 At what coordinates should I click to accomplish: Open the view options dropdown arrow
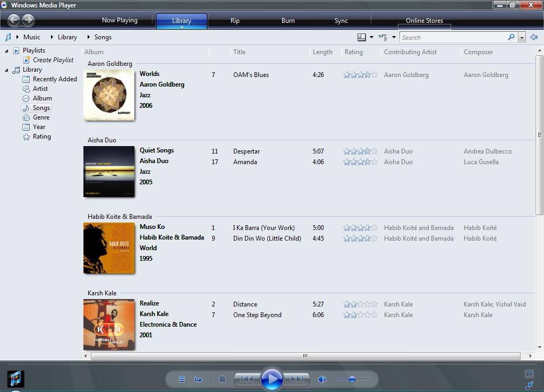(394, 37)
